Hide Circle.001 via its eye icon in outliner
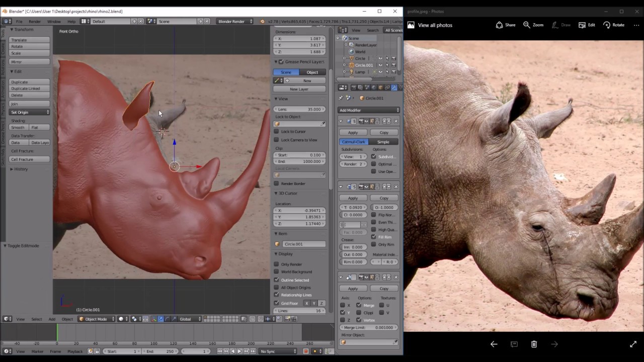Image resolution: width=644 pixels, height=362 pixels. 380,65
